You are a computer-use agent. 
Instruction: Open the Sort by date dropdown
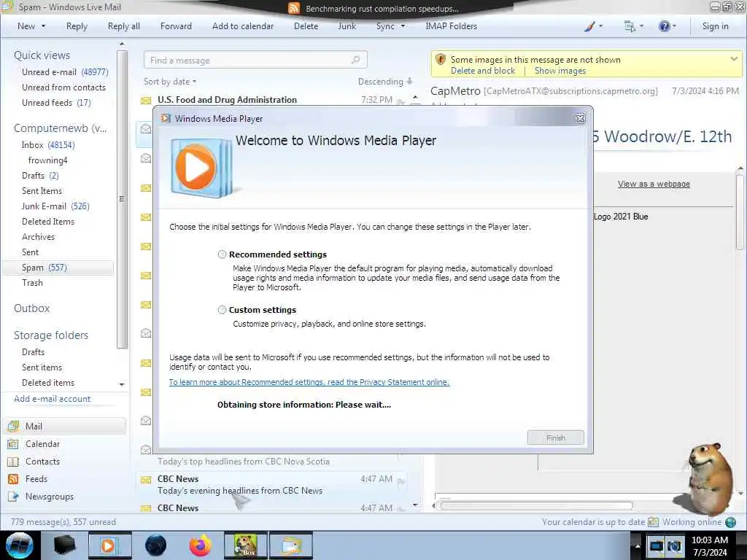[170, 82]
